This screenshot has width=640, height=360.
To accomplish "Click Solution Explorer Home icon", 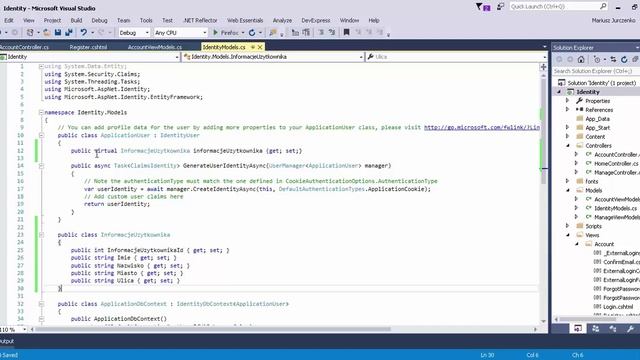I will pos(581,60).
